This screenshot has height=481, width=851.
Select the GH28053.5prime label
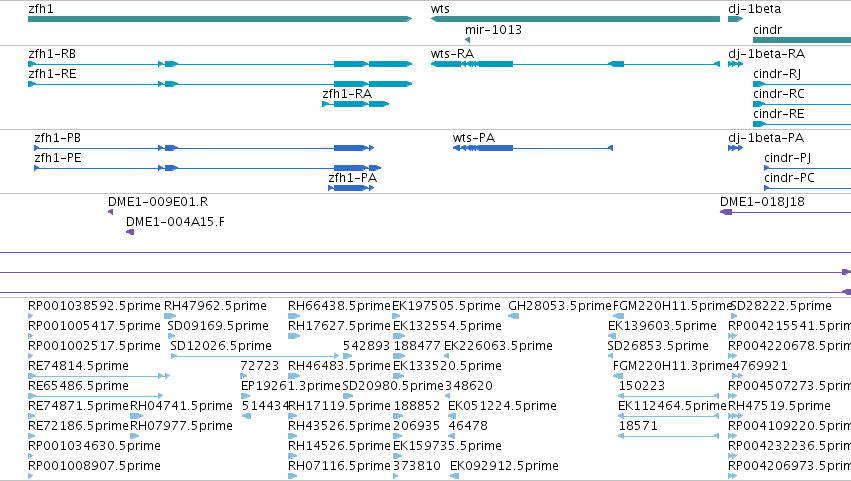pyautogui.click(x=560, y=306)
